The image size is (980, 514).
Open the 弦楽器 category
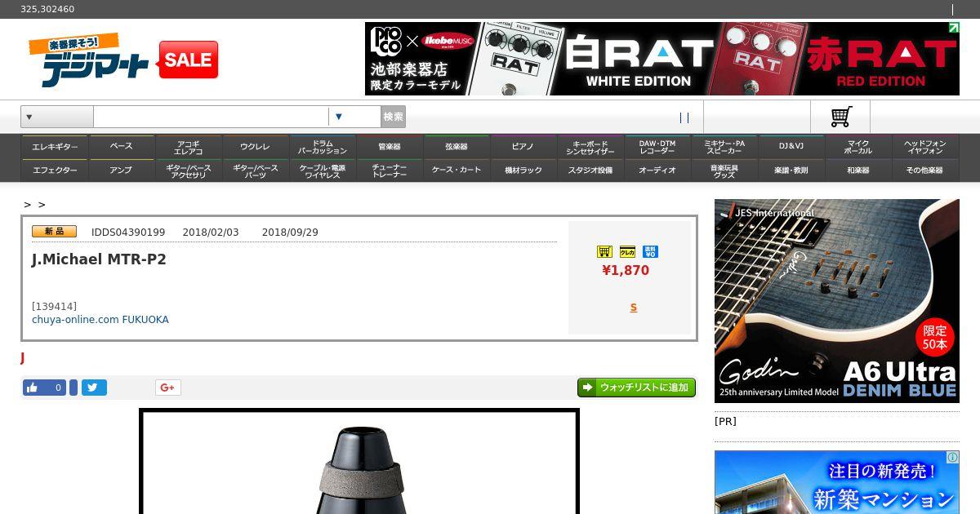click(456, 147)
